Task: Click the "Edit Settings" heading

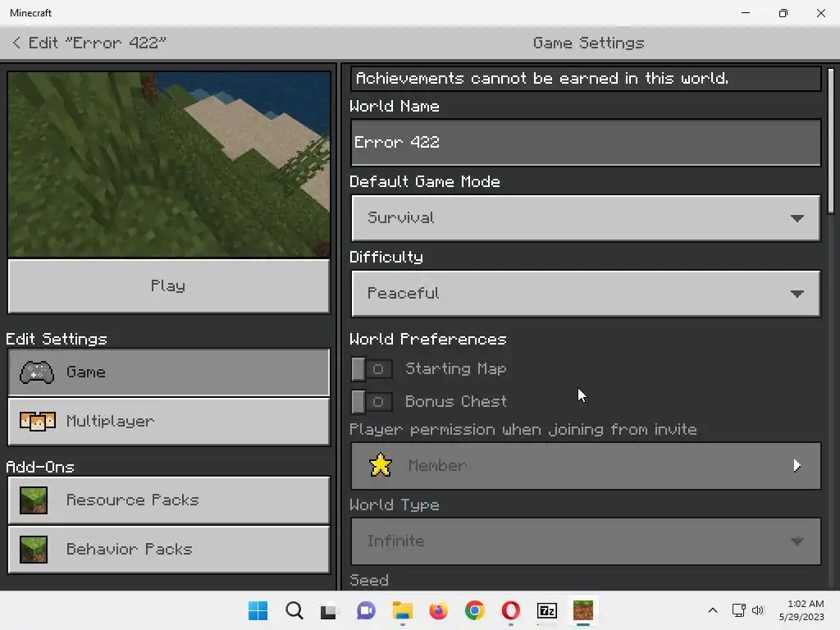Action: pos(57,339)
